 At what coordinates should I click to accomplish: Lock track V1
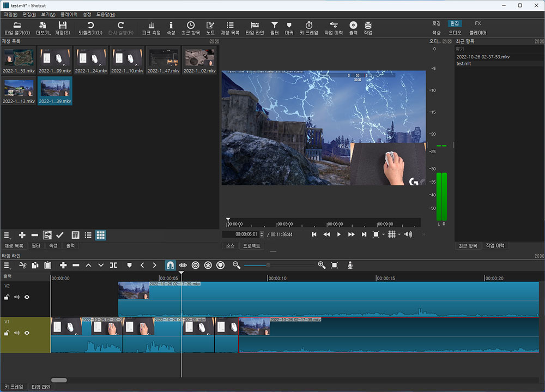point(7,333)
